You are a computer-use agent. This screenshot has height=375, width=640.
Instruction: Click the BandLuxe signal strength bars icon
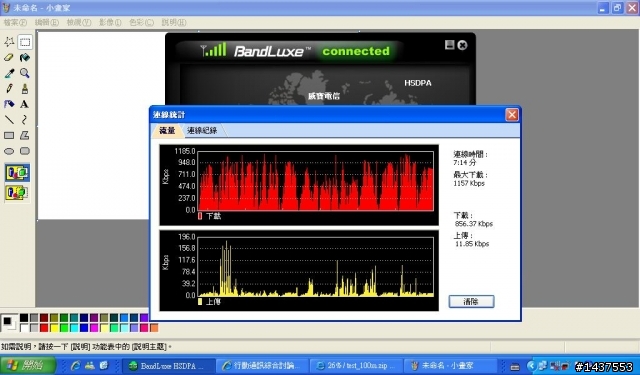(x=213, y=50)
